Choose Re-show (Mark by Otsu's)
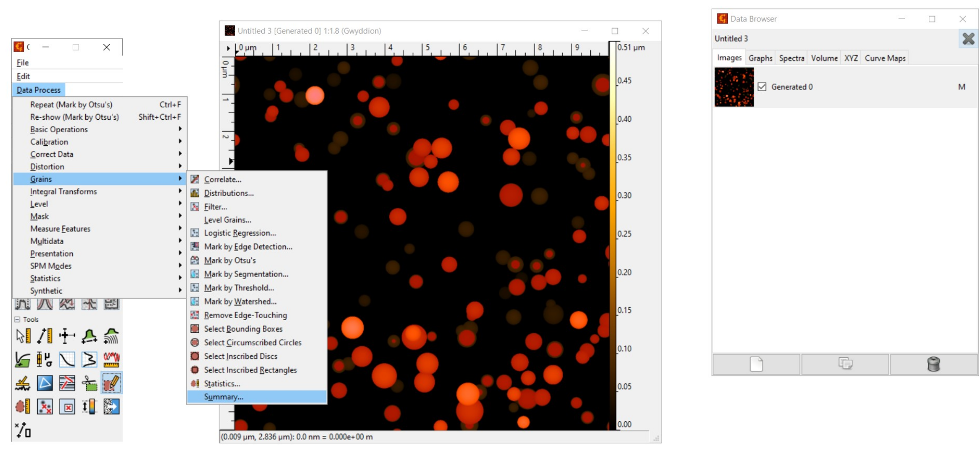The height and width of the screenshot is (475, 980). click(100, 117)
